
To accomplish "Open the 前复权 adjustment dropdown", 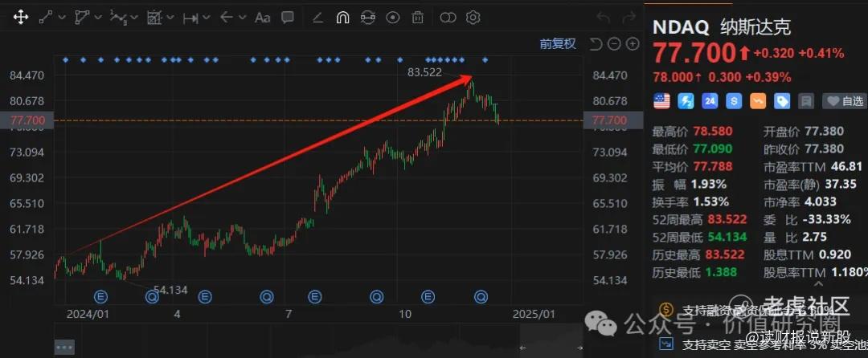I will pyautogui.click(x=558, y=44).
